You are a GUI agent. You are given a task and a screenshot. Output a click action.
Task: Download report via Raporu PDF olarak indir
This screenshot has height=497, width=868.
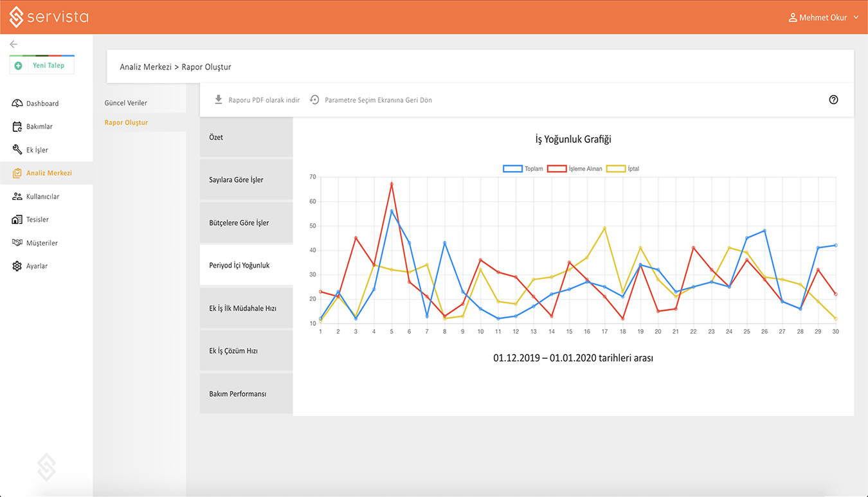[257, 100]
